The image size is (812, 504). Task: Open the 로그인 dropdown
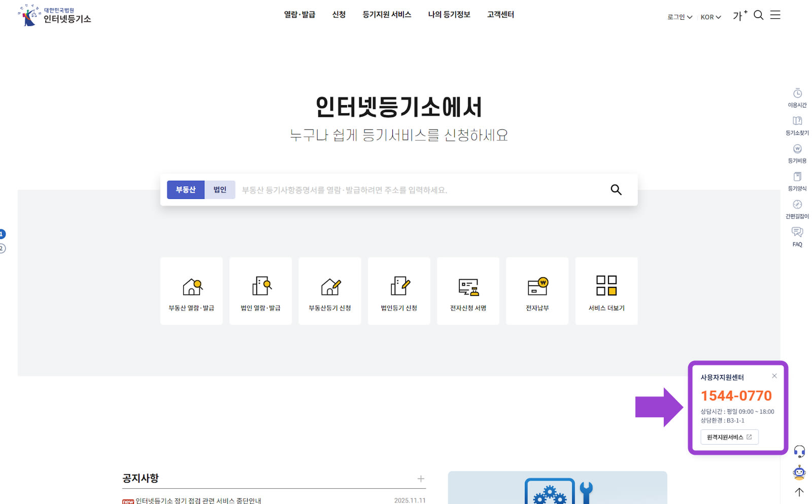676,17
